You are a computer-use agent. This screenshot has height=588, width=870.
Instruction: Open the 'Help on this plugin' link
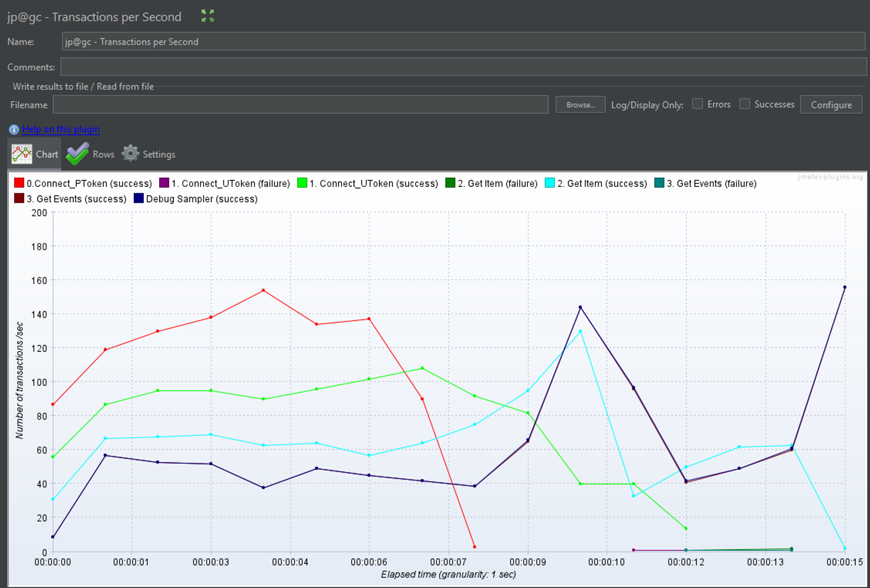61,129
